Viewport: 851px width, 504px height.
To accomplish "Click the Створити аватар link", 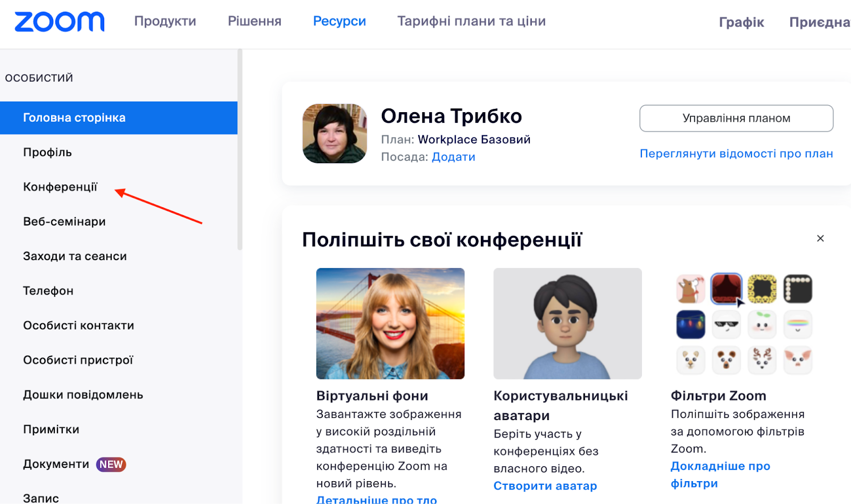I will pos(545,486).
